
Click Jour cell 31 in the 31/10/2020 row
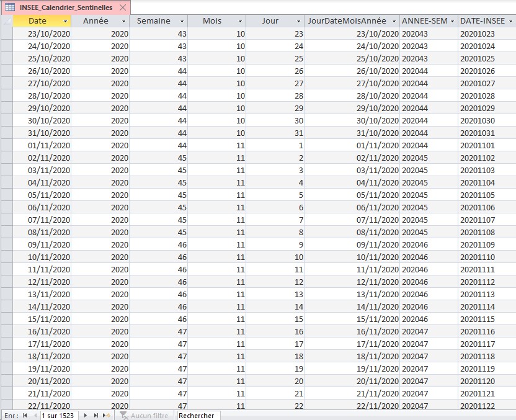coord(275,133)
